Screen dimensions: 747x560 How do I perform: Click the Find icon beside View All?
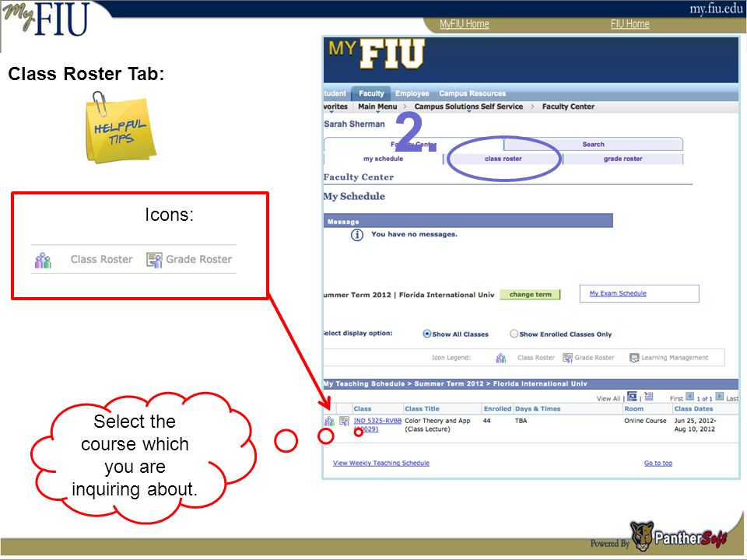point(632,396)
